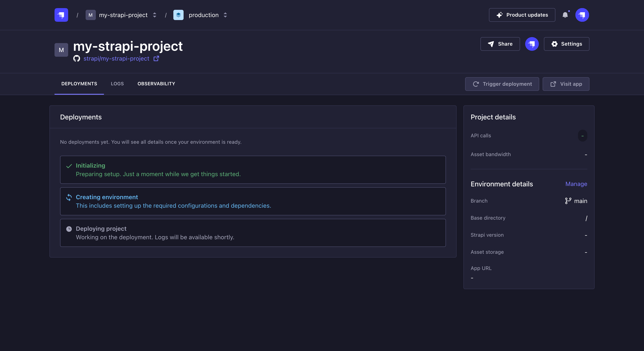Switch to the Observability tab
This screenshot has height=351, width=644.
point(156,84)
